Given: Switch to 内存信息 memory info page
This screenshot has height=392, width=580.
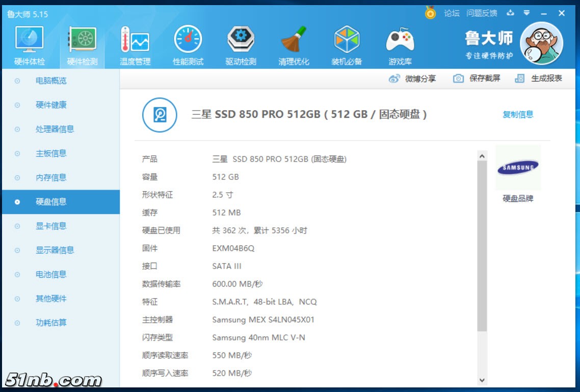Looking at the screenshot, I should [51, 177].
